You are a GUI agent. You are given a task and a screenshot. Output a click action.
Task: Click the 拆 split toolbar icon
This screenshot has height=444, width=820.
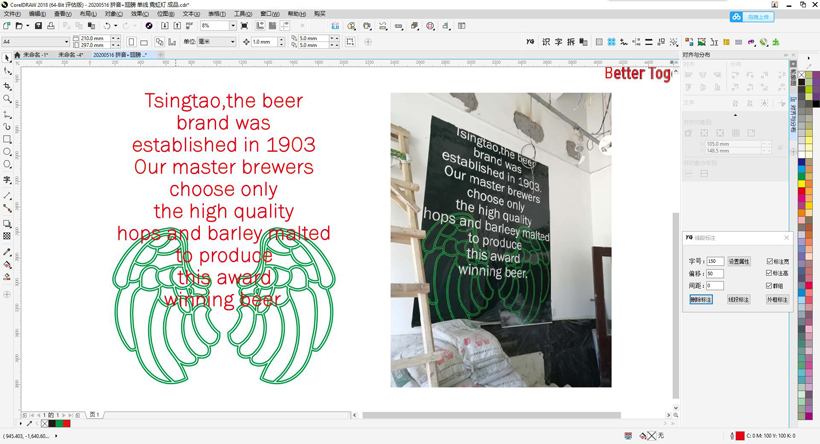coord(571,42)
